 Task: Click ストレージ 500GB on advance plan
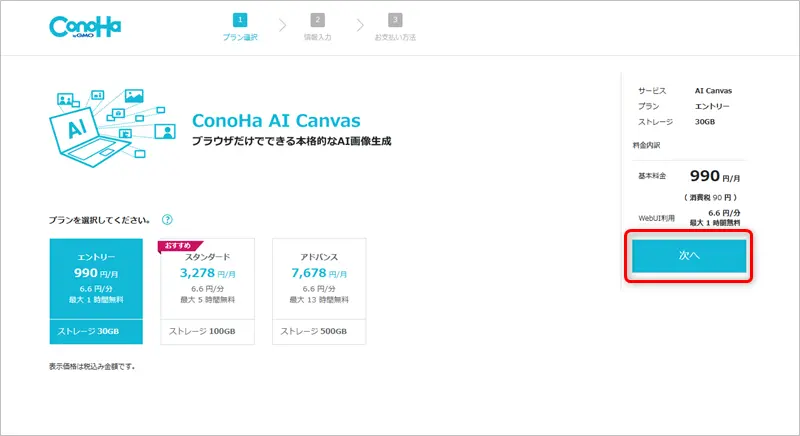(314, 331)
